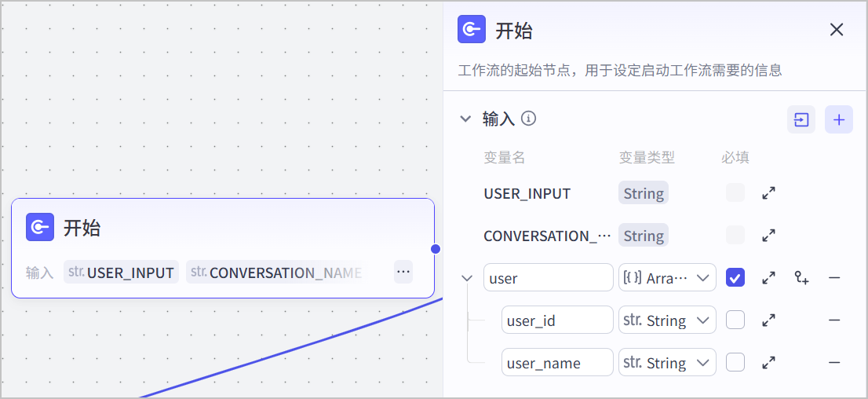Toggle the required checkbox for CONVERSATION_NAME
Image resolution: width=868 pixels, height=399 pixels.
735,235
